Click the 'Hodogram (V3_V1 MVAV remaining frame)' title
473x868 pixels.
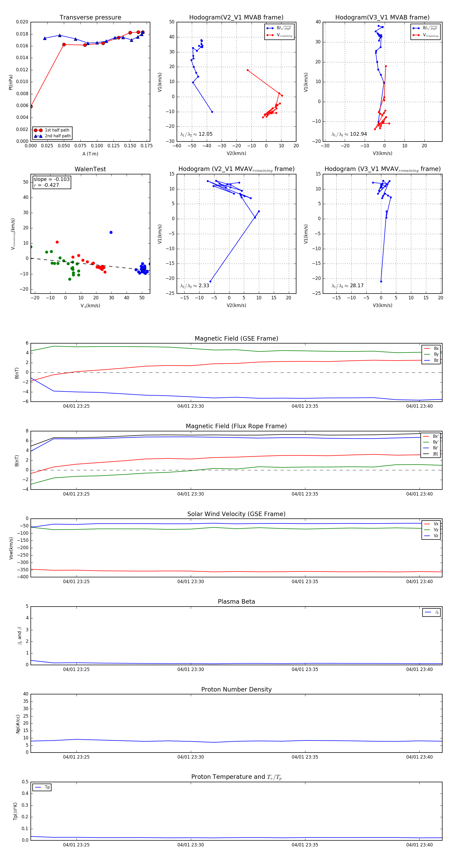[382, 169]
